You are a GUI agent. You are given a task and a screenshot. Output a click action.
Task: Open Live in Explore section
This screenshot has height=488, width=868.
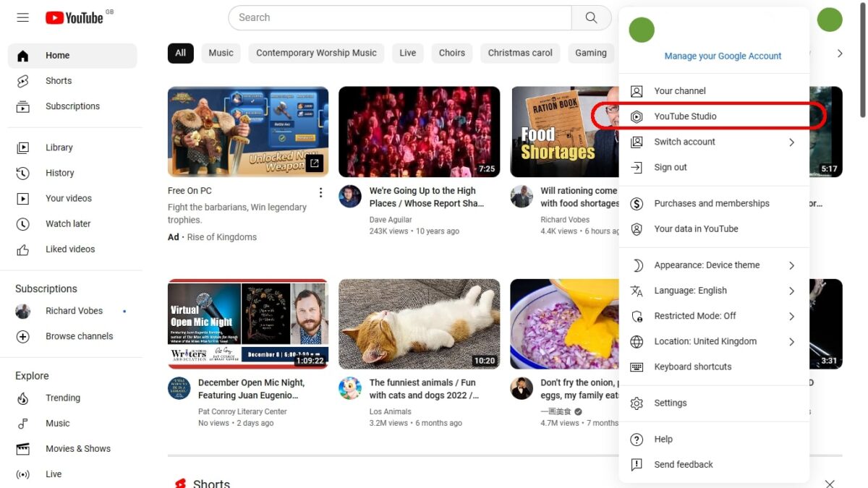click(72, 474)
